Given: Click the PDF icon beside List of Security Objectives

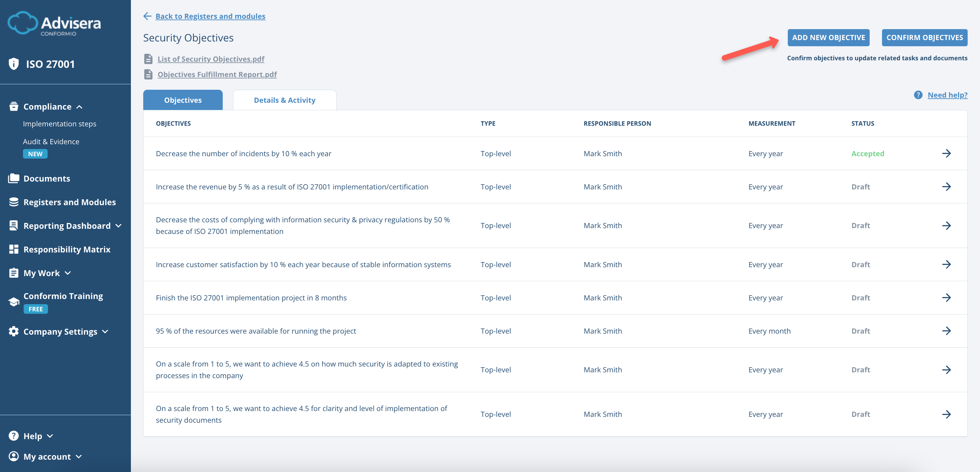Looking at the screenshot, I should 149,59.
